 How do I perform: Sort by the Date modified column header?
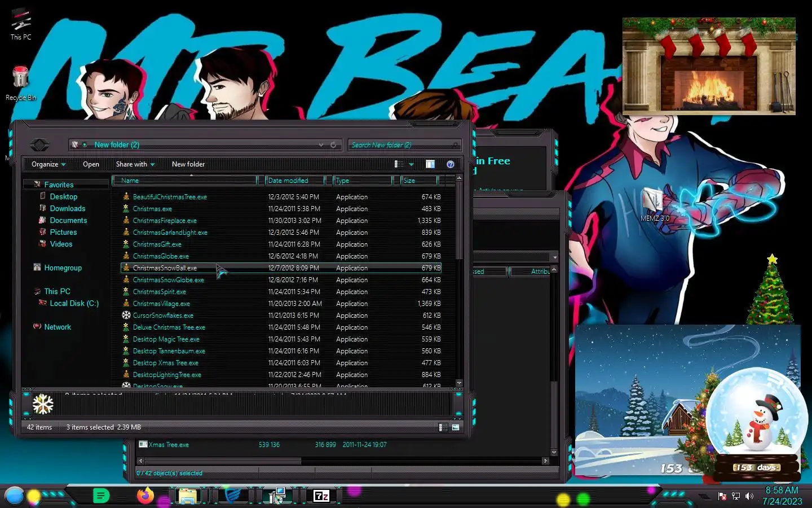pyautogui.click(x=295, y=181)
